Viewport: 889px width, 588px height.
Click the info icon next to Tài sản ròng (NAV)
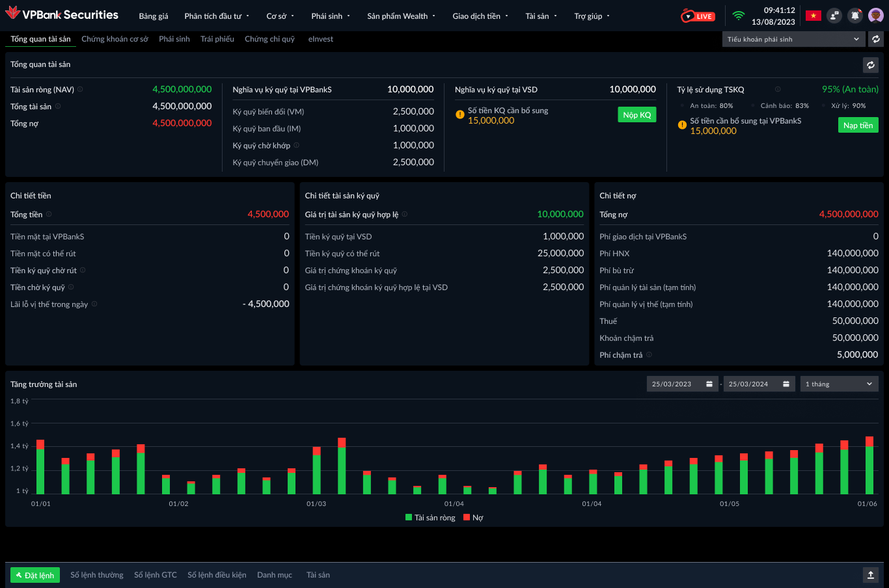pyautogui.click(x=80, y=90)
